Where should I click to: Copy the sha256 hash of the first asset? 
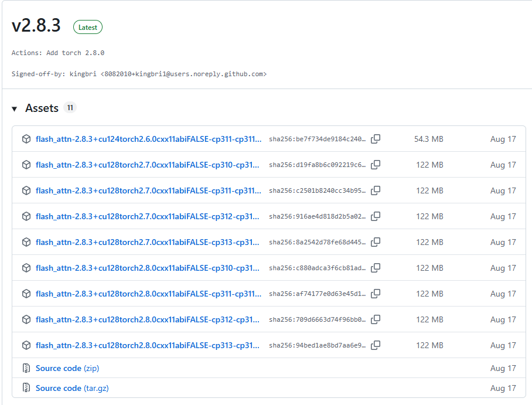(x=376, y=139)
